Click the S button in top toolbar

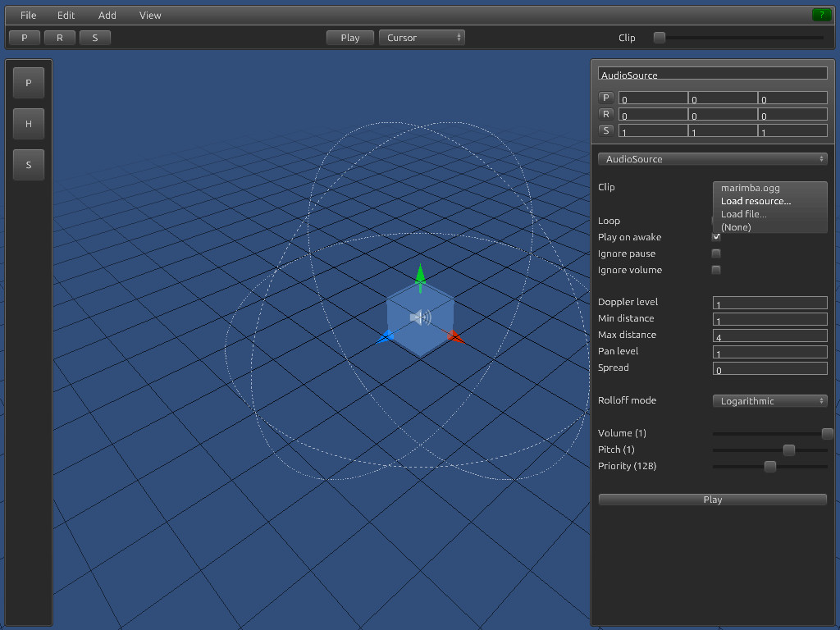point(95,38)
